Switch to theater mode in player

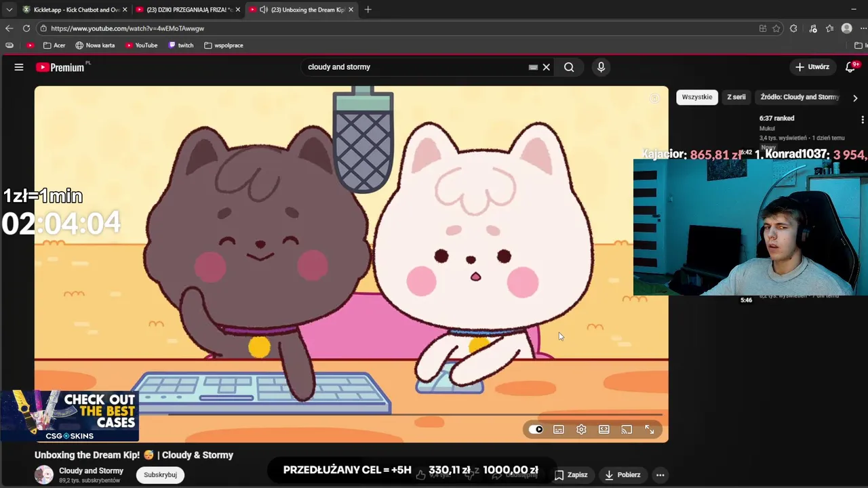pos(604,430)
